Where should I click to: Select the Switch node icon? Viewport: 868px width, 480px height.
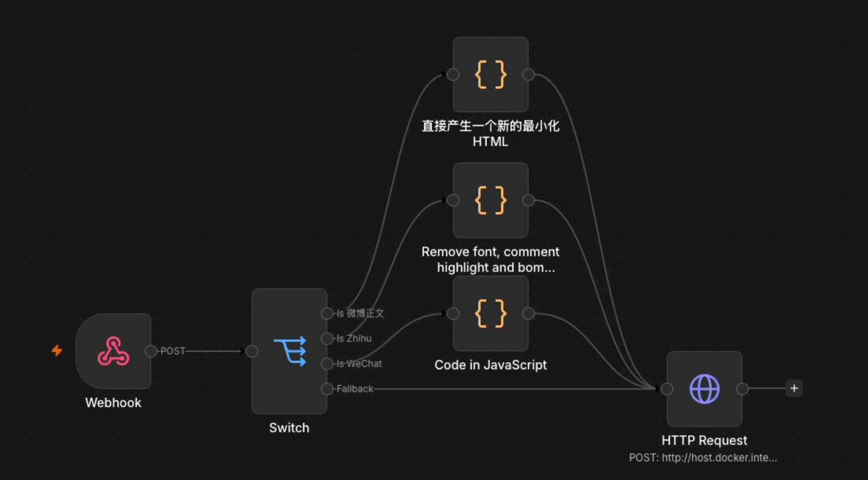[x=290, y=351]
